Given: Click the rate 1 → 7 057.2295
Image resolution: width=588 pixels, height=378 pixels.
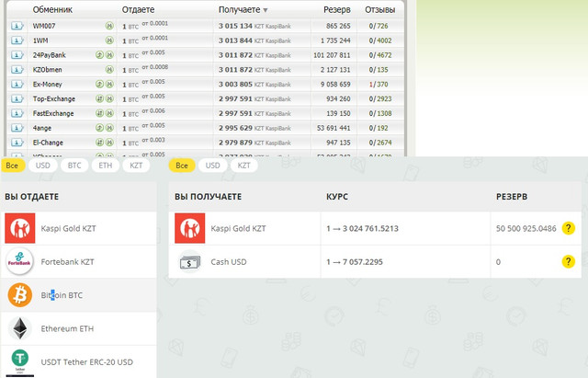Looking at the screenshot, I should tap(355, 261).
